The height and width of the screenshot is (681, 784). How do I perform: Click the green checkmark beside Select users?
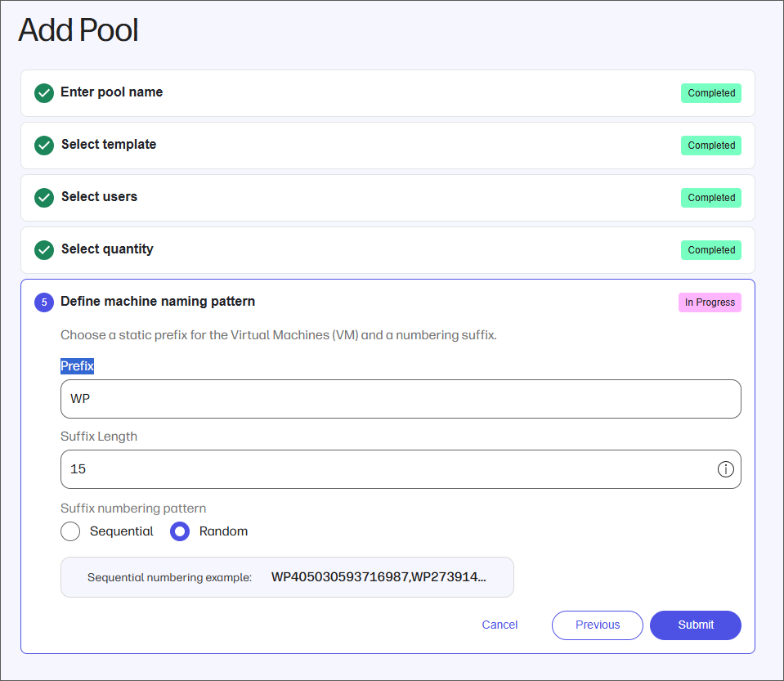click(44, 198)
